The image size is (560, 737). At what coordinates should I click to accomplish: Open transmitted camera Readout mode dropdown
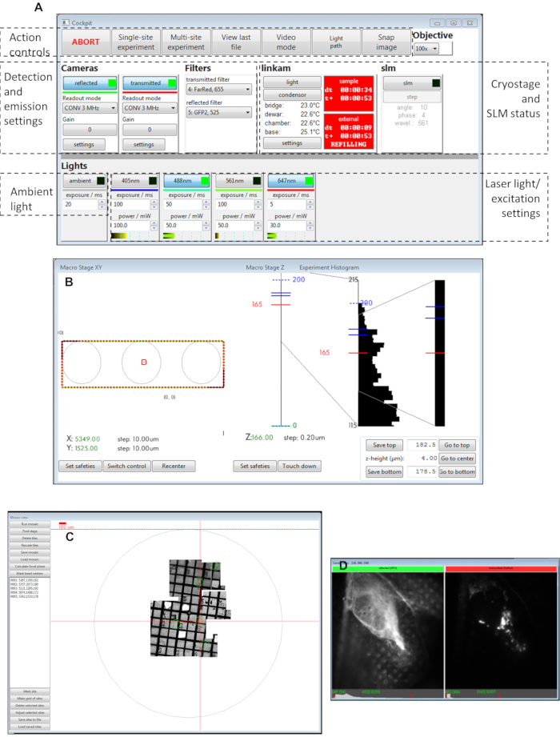(x=150, y=108)
